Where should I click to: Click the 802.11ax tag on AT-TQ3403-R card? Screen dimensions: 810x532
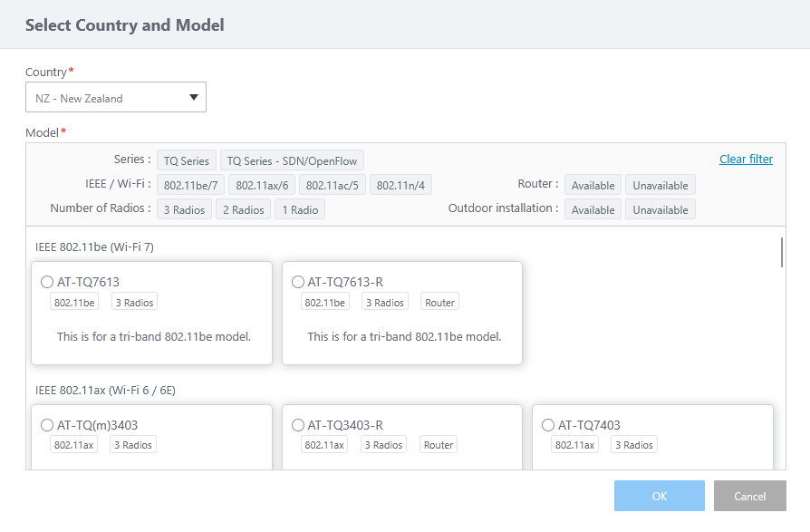coord(324,445)
